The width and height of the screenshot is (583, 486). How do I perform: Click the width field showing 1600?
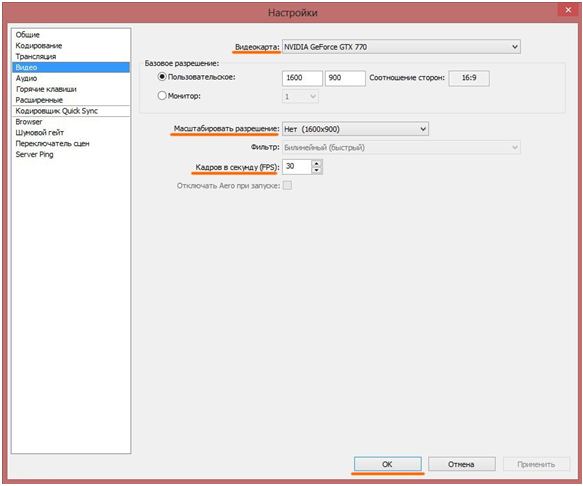point(302,78)
